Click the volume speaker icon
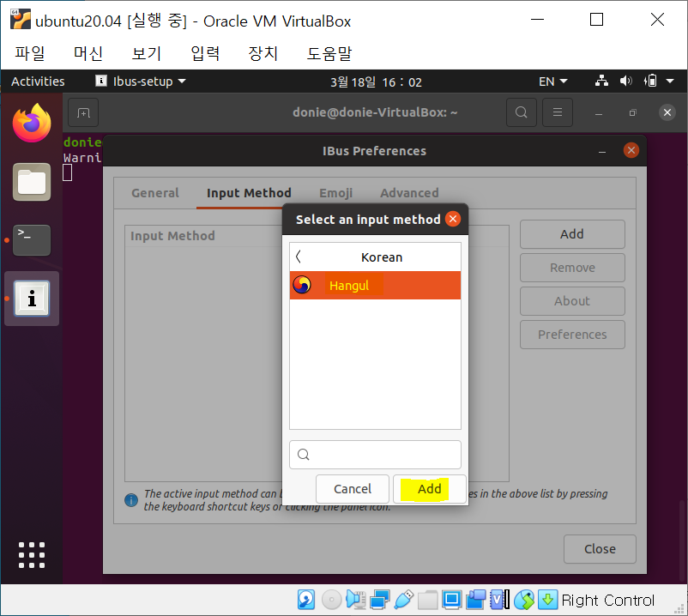 tap(625, 82)
